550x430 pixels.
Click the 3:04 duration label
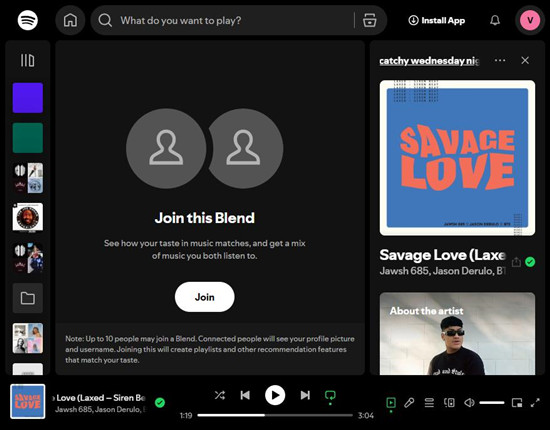[x=365, y=416]
